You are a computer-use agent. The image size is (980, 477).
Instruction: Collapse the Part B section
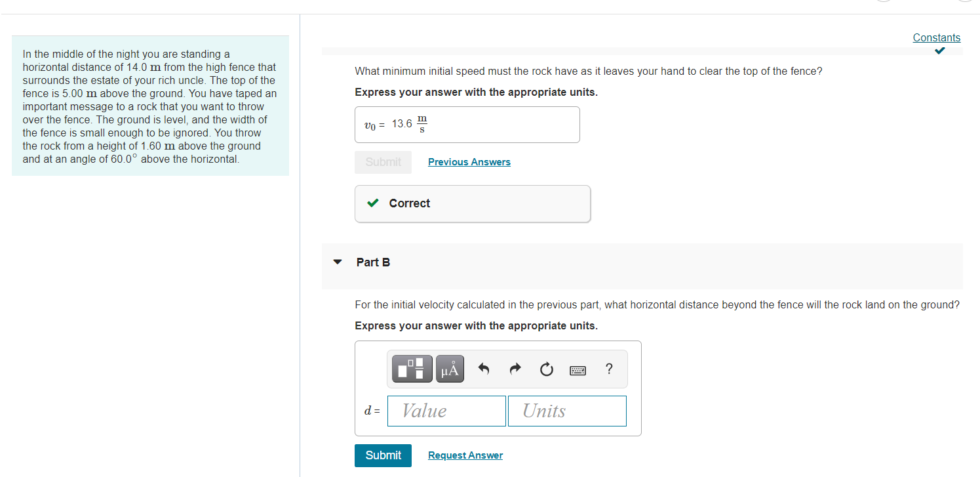click(x=337, y=261)
